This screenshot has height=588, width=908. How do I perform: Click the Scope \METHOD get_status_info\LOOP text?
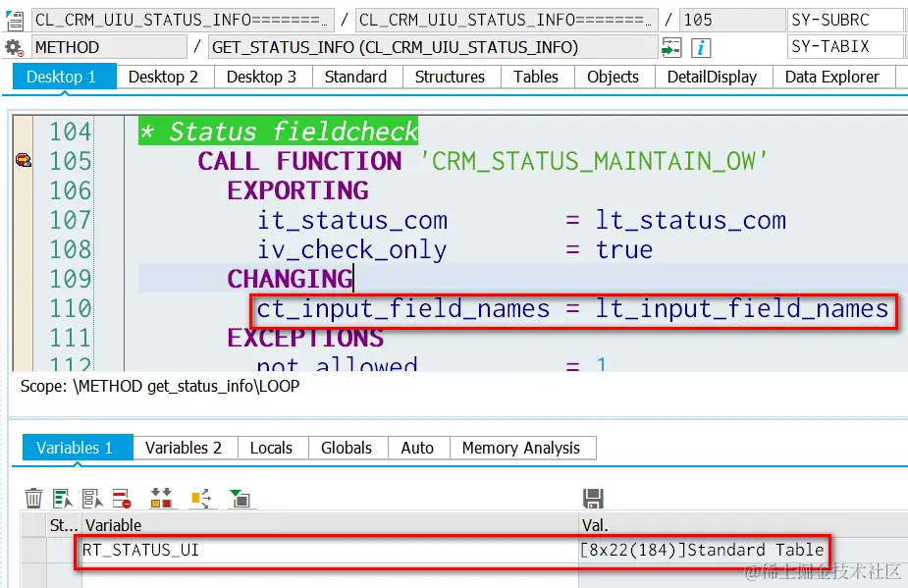[x=160, y=387]
